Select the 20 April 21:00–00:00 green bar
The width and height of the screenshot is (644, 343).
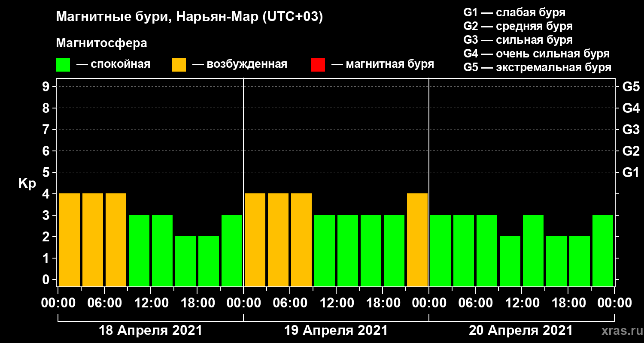[x=603, y=250]
